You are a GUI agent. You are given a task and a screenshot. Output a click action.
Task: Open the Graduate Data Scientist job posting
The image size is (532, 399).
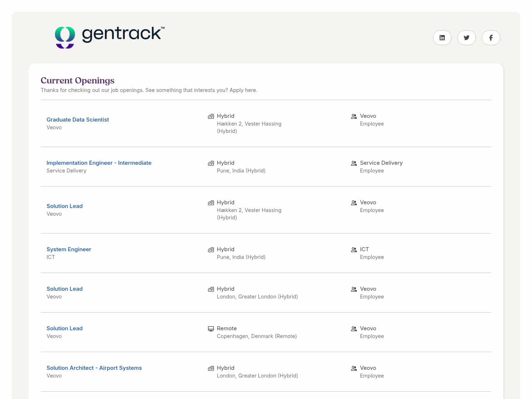point(78,120)
